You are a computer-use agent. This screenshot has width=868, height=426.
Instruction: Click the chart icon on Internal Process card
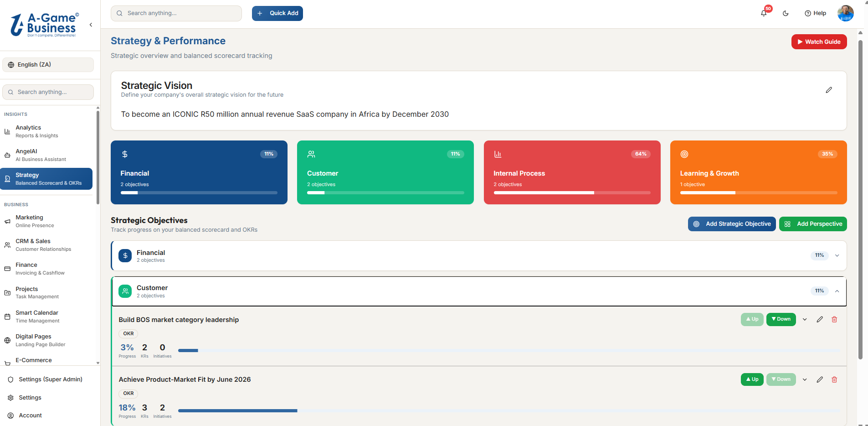tap(498, 154)
